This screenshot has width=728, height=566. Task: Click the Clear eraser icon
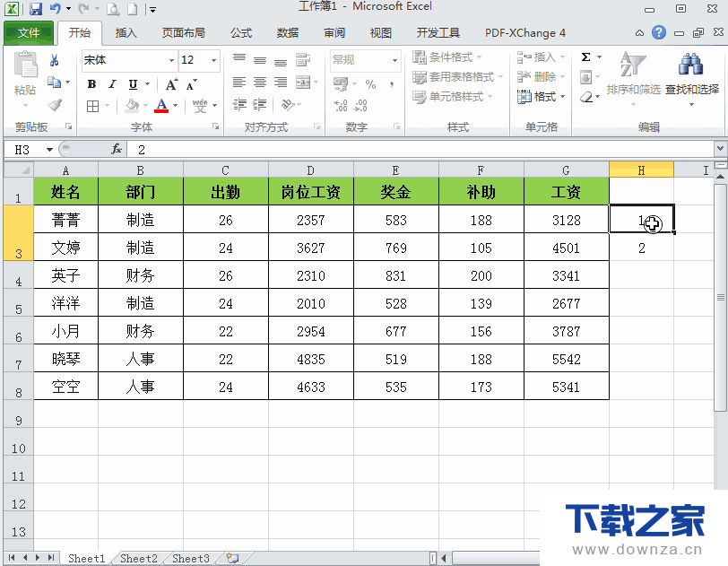click(x=586, y=97)
